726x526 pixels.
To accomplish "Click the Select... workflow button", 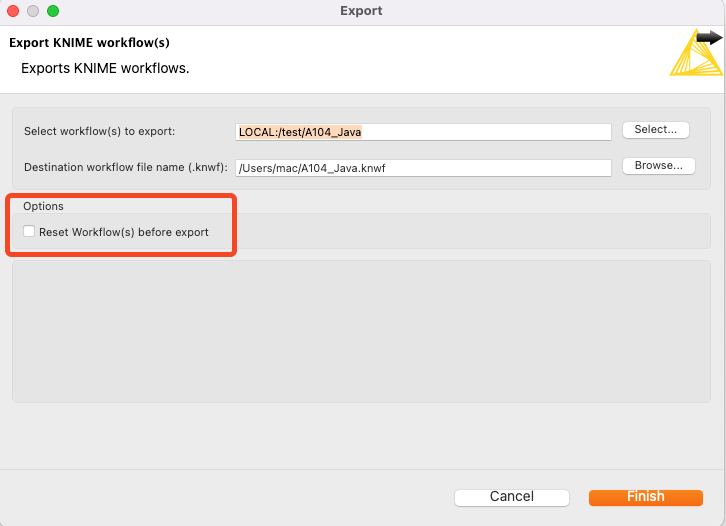I will 656,130.
